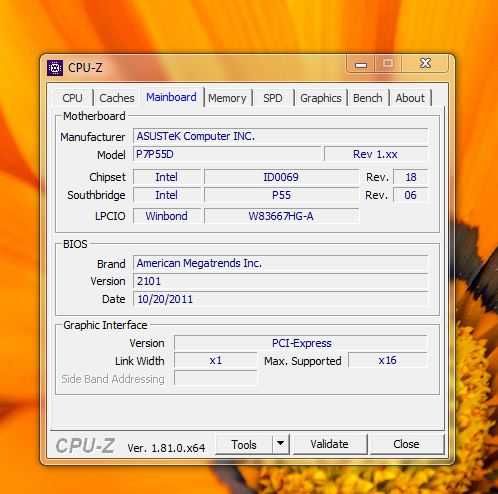
Task: Expand the Tools dropdown arrow
Action: (x=281, y=444)
